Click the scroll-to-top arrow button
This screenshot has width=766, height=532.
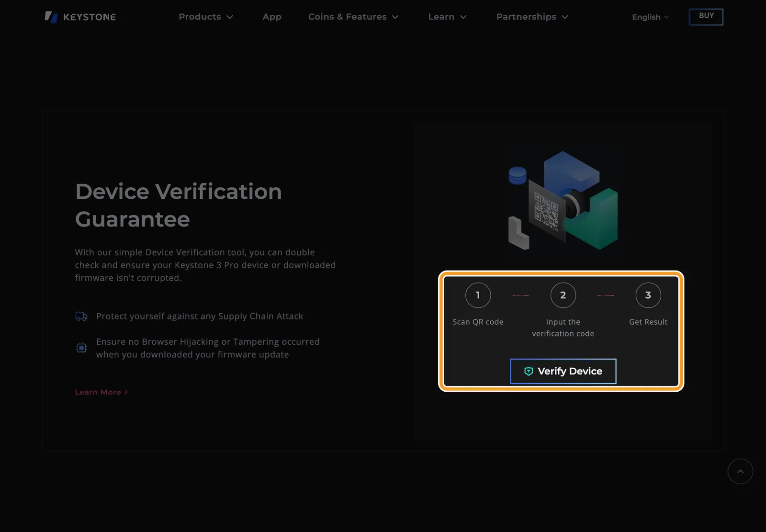(x=740, y=471)
